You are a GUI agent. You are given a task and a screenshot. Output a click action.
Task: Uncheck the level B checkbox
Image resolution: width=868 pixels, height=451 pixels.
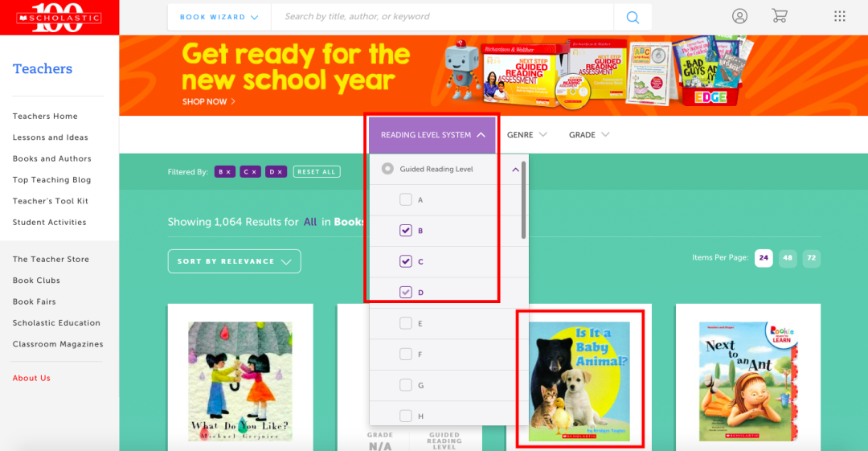pyautogui.click(x=406, y=231)
